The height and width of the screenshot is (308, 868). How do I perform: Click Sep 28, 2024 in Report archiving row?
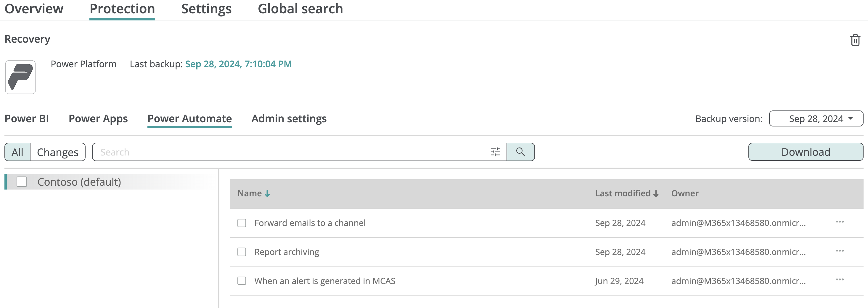[620, 252]
